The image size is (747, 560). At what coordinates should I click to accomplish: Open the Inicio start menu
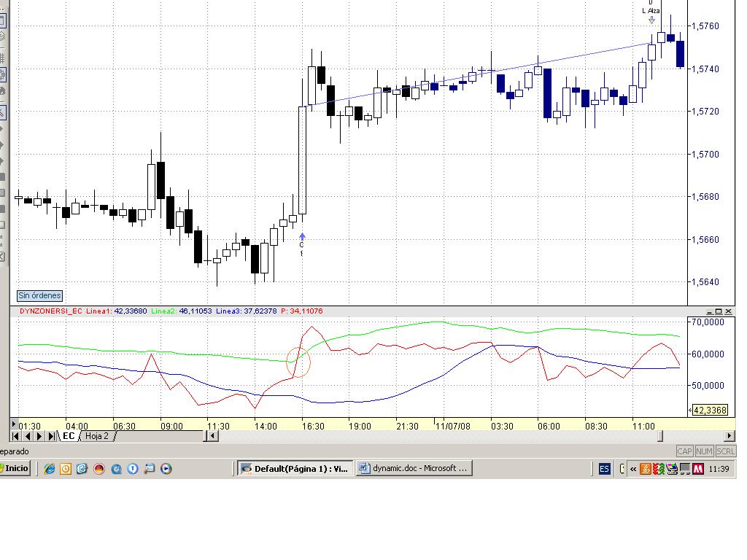[x=15, y=469]
